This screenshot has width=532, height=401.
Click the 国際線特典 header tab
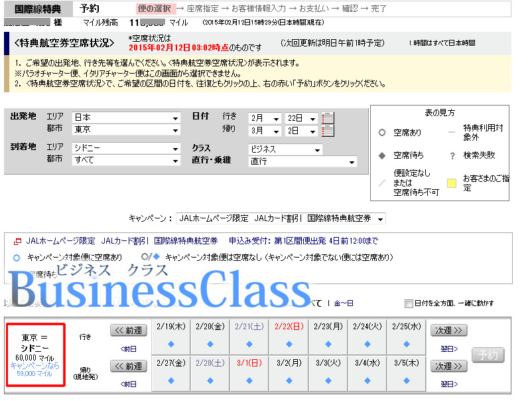click(38, 9)
